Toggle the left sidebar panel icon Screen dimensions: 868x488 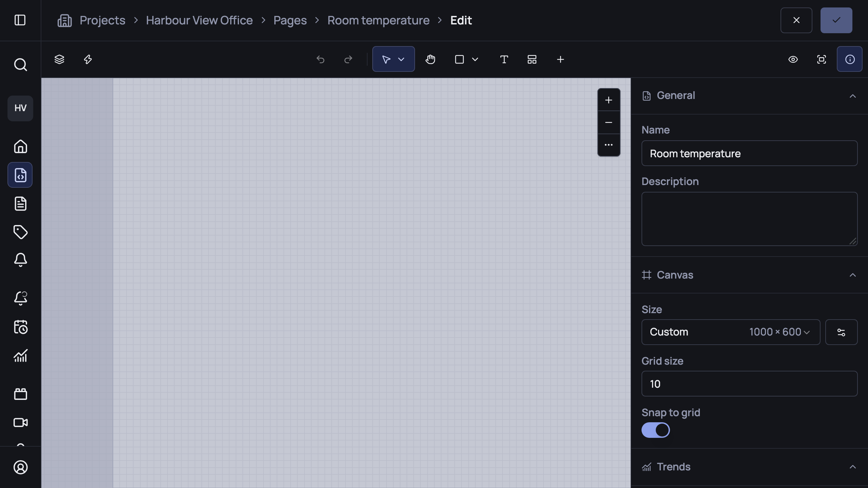click(x=20, y=20)
